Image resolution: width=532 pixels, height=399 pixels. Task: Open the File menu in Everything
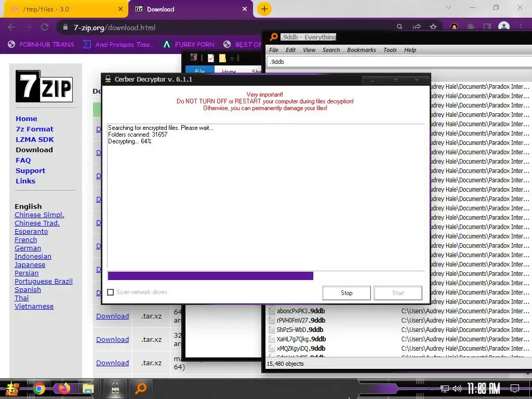point(273,50)
